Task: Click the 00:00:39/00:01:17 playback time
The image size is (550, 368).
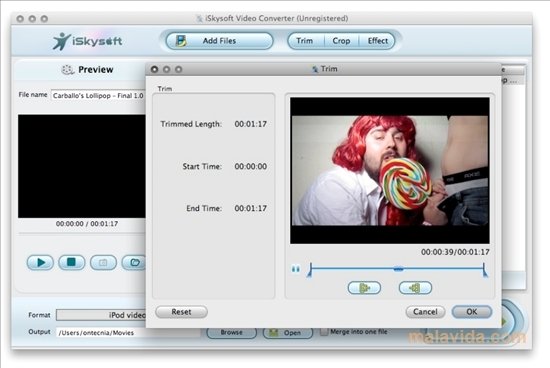Action: pyautogui.click(x=455, y=252)
